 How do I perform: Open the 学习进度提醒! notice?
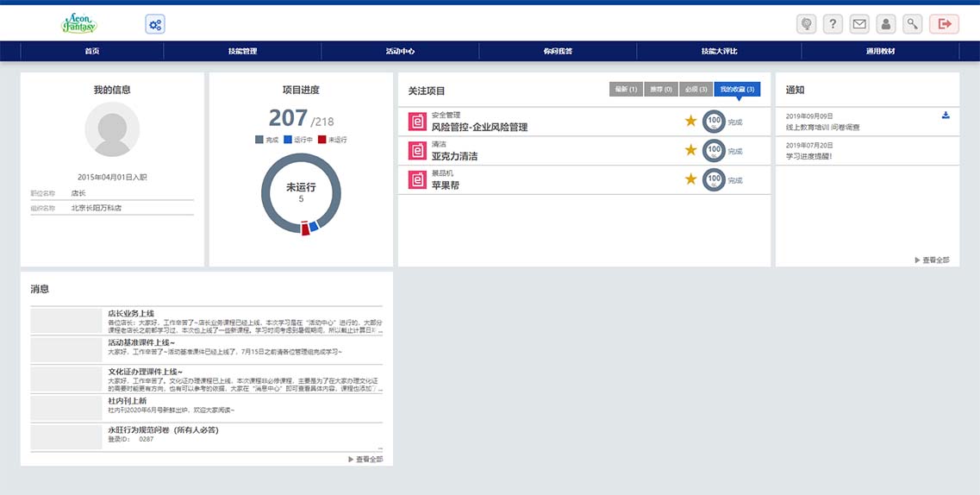click(808, 156)
